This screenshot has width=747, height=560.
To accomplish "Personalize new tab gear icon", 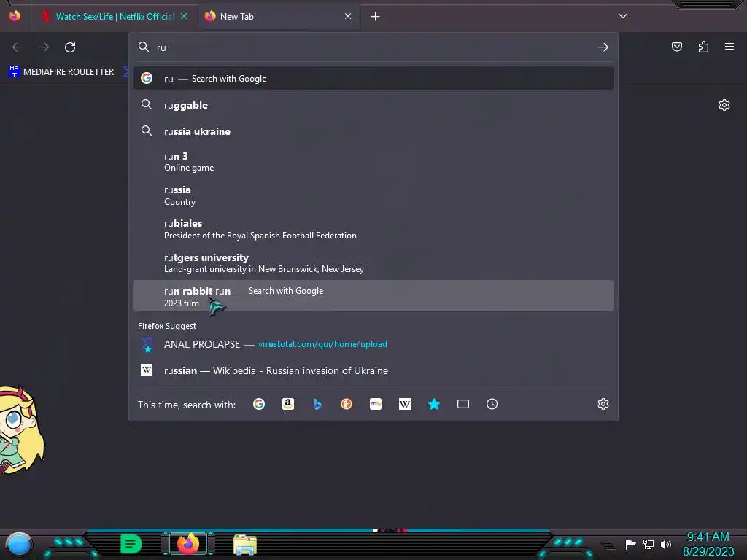I will click(x=724, y=105).
